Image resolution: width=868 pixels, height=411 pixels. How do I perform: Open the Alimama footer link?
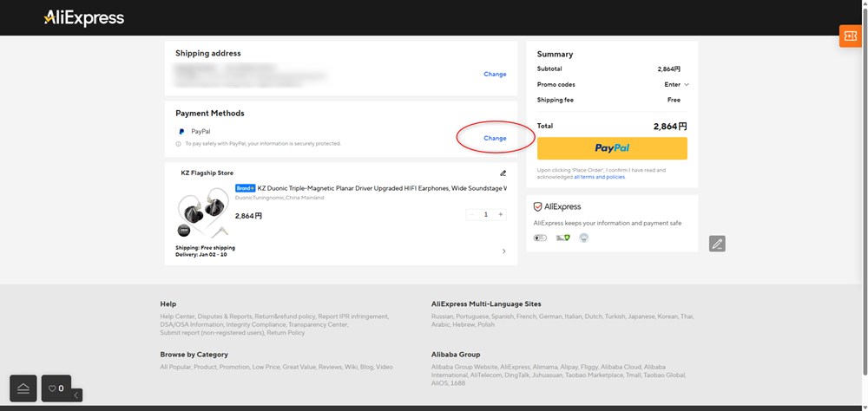tap(545, 367)
